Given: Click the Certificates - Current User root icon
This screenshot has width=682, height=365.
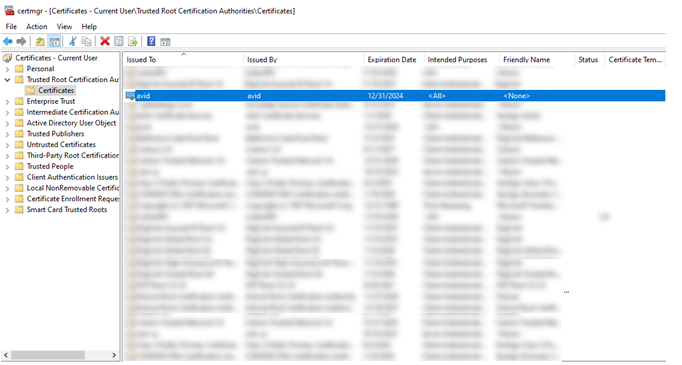Looking at the screenshot, I should click(7, 58).
